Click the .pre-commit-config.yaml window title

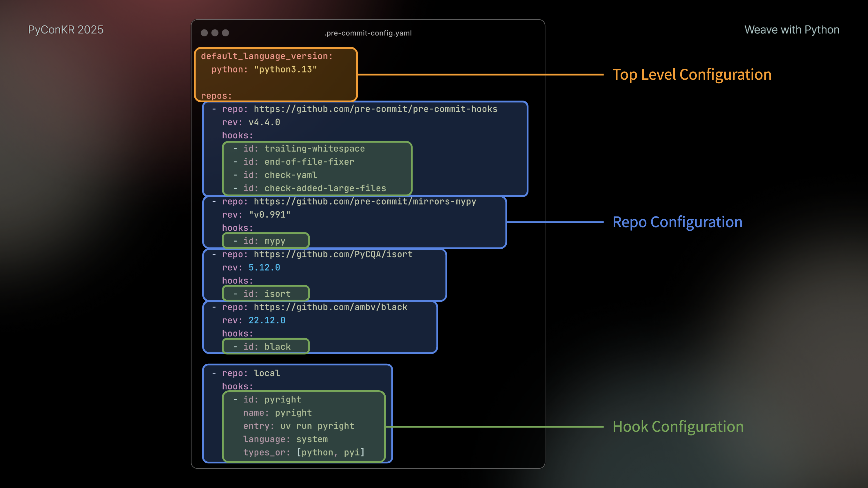coord(368,33)
